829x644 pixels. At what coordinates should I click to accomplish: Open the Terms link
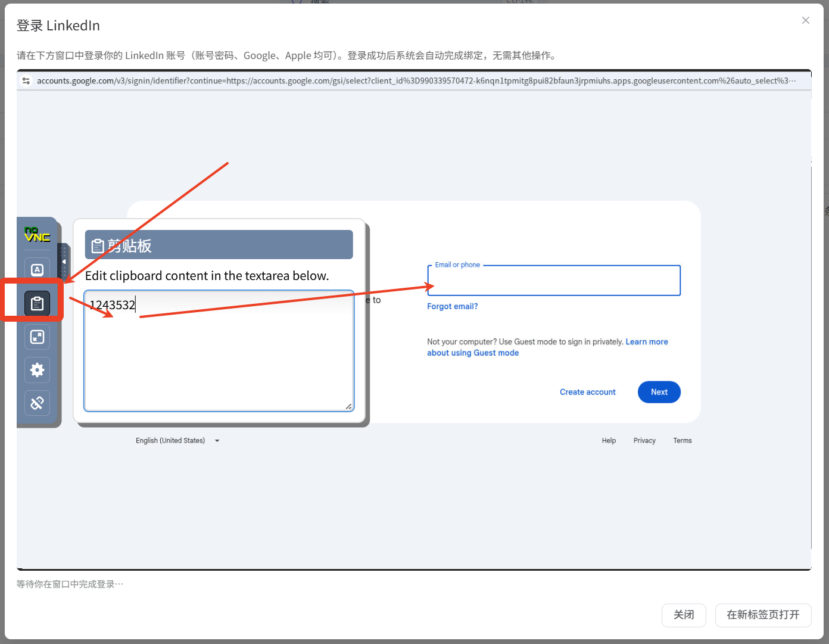(x=682, y=441)
